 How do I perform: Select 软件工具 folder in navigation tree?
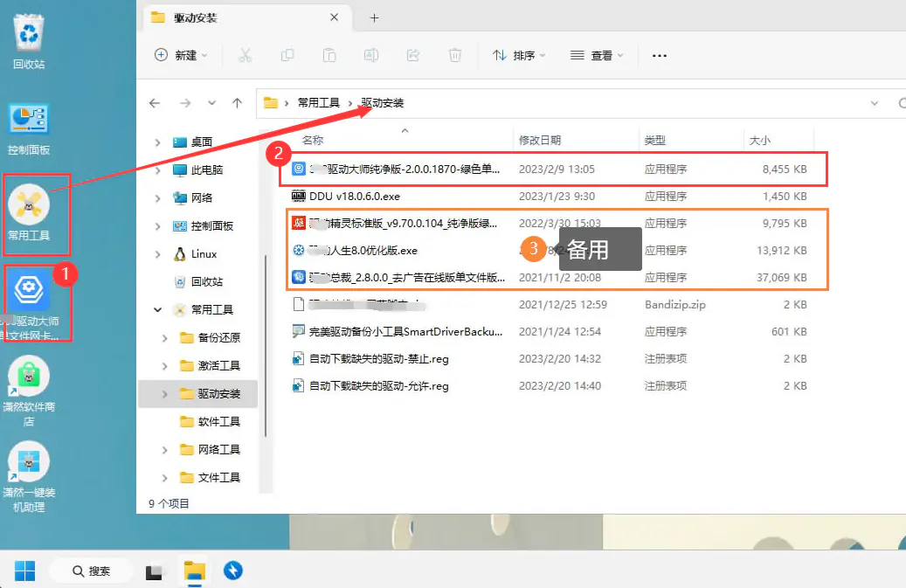click(218, 422)
